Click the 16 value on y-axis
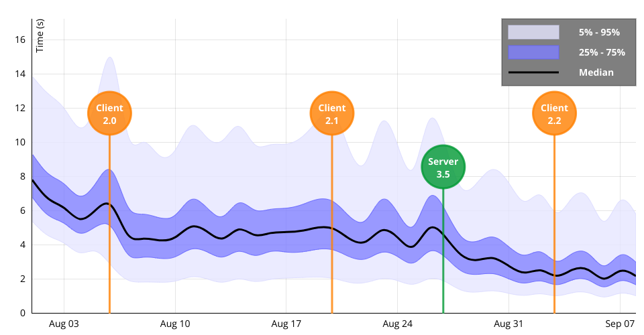This screenshot has height=335, width=644. pos(20,40)
